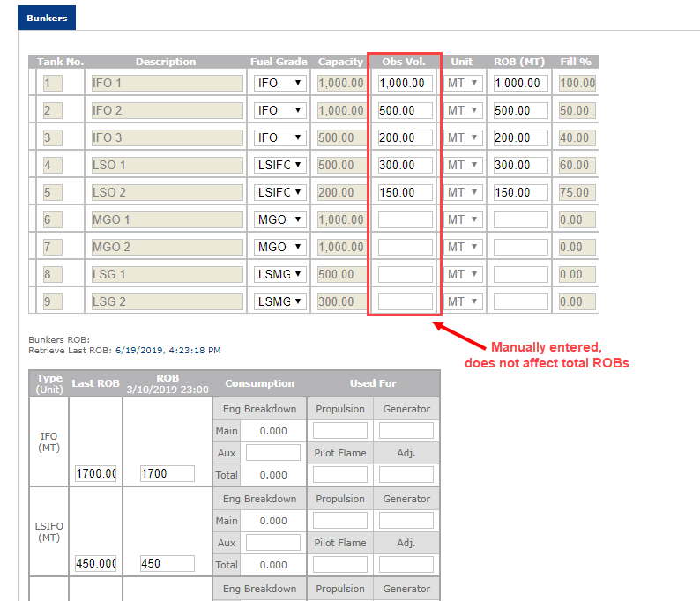Open Unit dropdown for the LSG 1 row

click(463, 274)
